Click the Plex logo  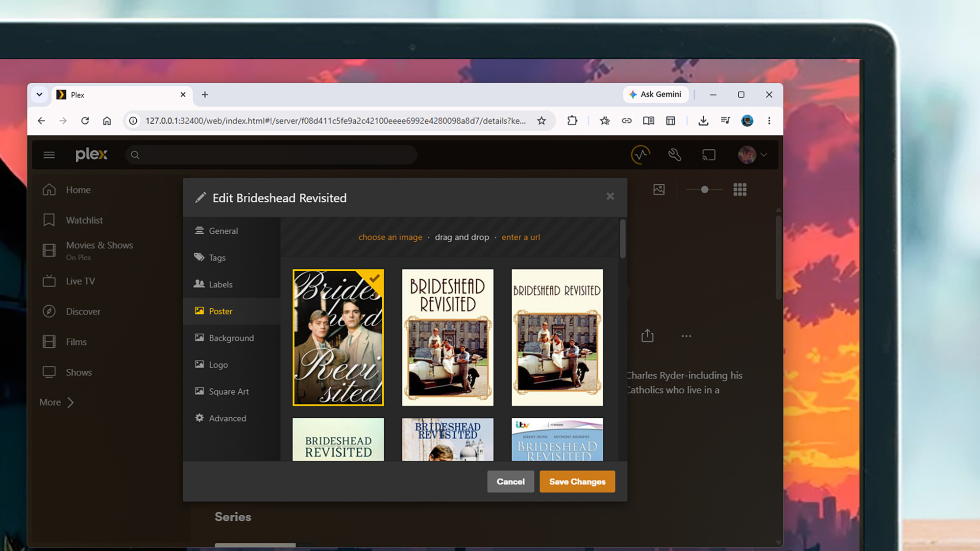[x=92, y=154]
